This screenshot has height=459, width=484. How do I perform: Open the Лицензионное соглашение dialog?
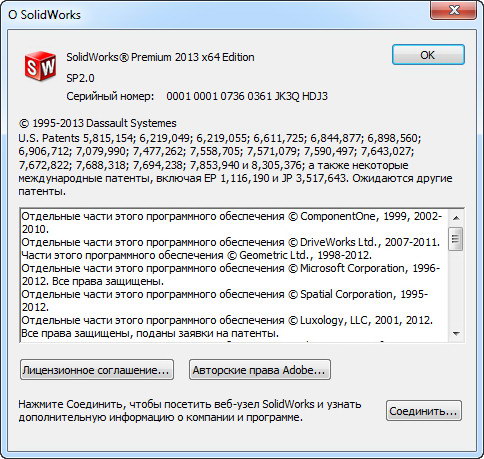pyautogui.click(x=97, y=370)
